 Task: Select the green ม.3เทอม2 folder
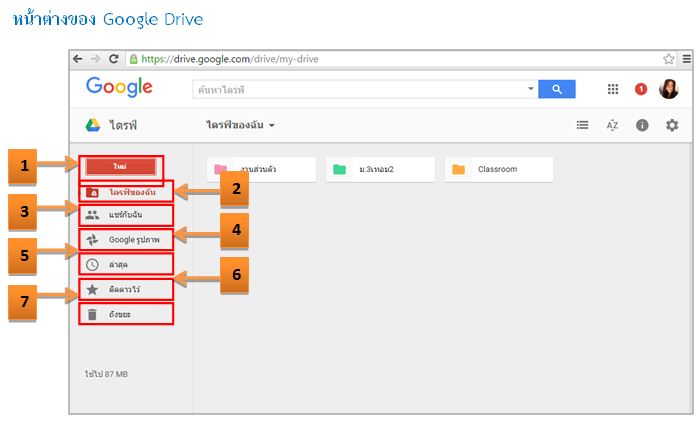(380, 169)
